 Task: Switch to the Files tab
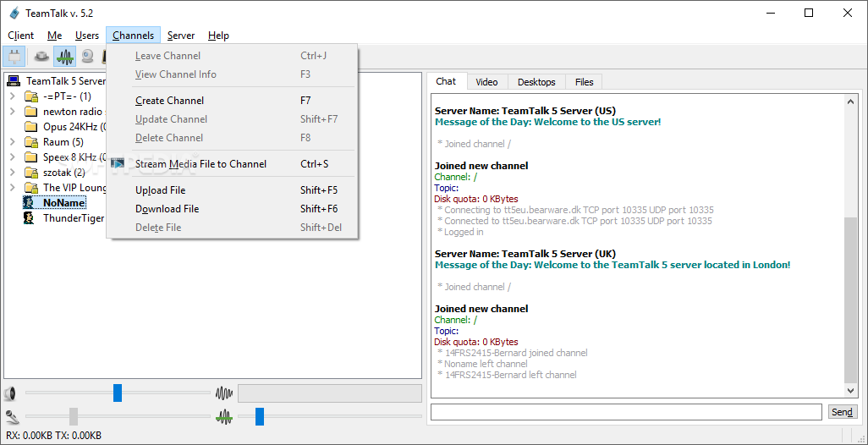[x=584, y=82]
